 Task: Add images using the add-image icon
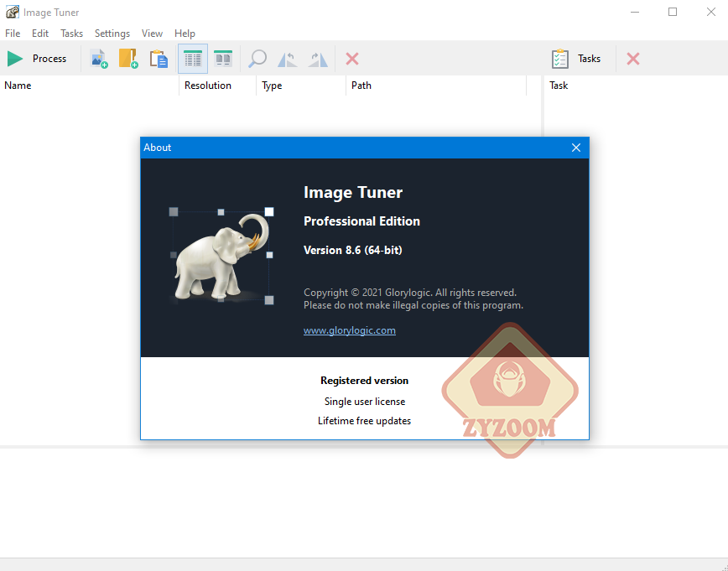[99, 59]
